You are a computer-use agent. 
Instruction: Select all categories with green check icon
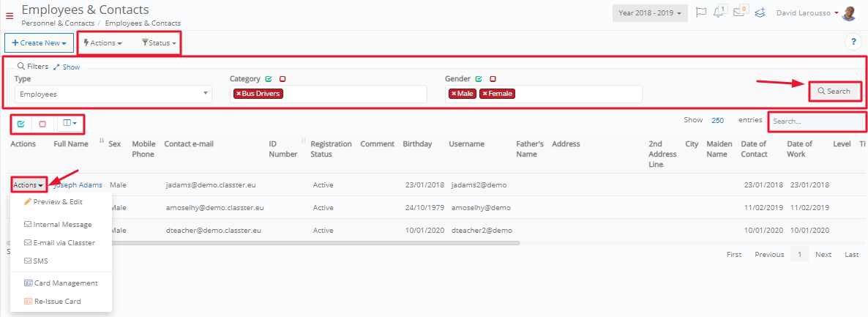[x=269, y=78]
